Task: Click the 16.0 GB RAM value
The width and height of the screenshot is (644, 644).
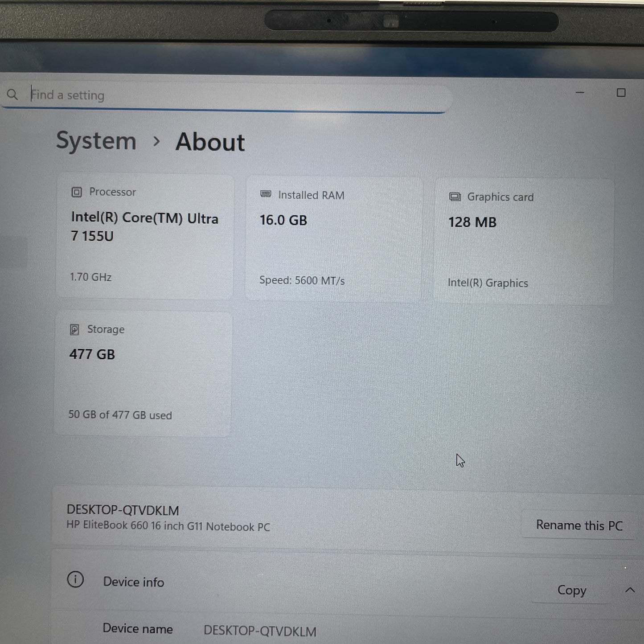Action: click(x=283, y=220)
